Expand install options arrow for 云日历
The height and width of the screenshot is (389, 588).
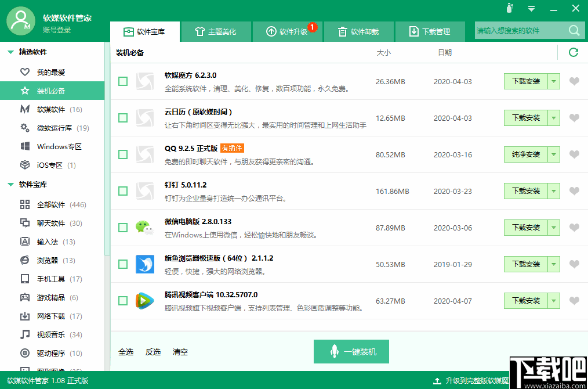click(554, 118)
